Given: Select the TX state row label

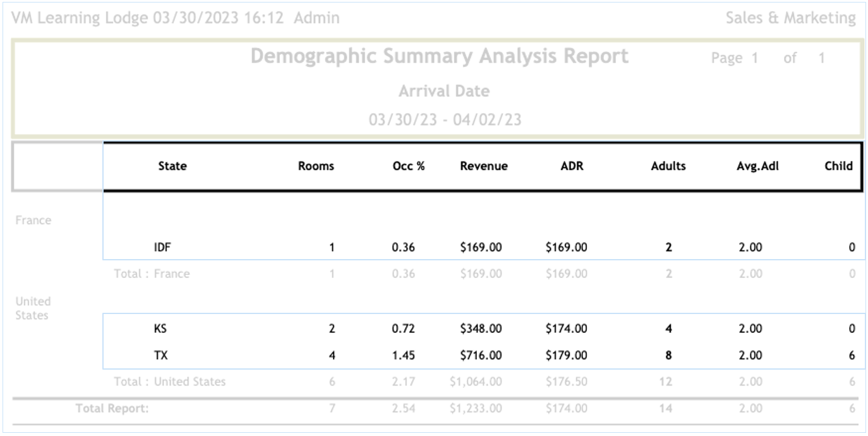Looking at the screenshot, I should coord(160,355).
